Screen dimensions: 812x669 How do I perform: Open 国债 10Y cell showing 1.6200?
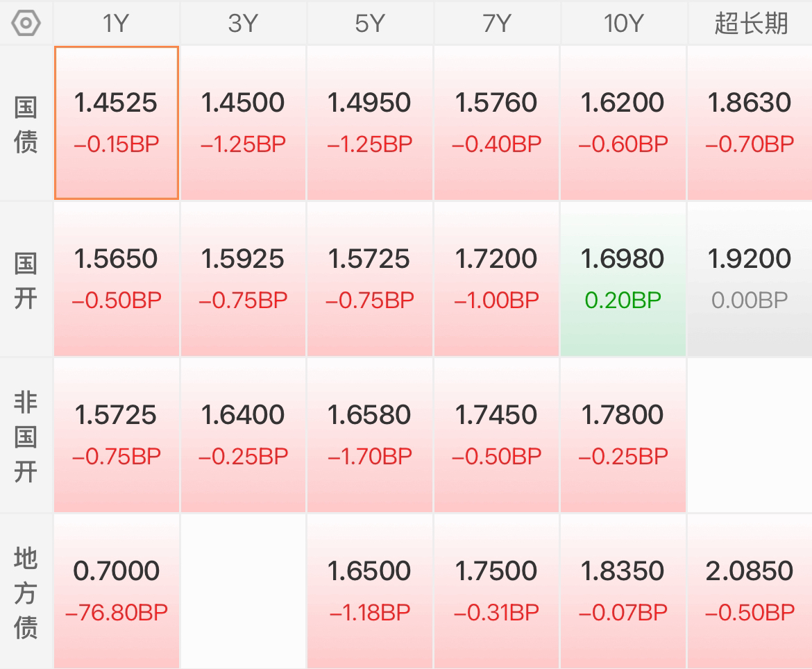click(623, 123)
